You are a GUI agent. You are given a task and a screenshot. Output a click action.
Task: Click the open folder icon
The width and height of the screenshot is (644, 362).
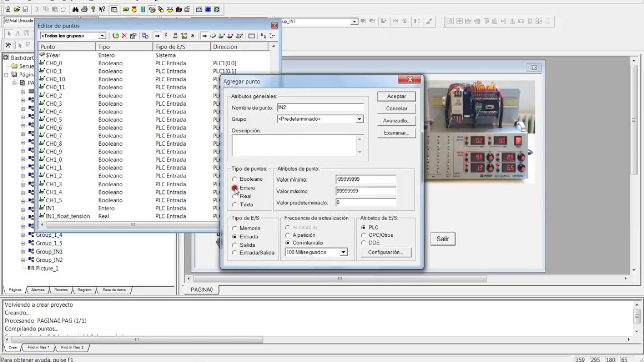tap(16, 9)
